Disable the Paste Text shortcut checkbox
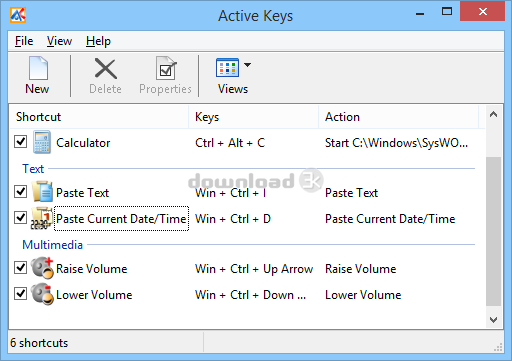This screenshot has height=361, width=512. 21,191
